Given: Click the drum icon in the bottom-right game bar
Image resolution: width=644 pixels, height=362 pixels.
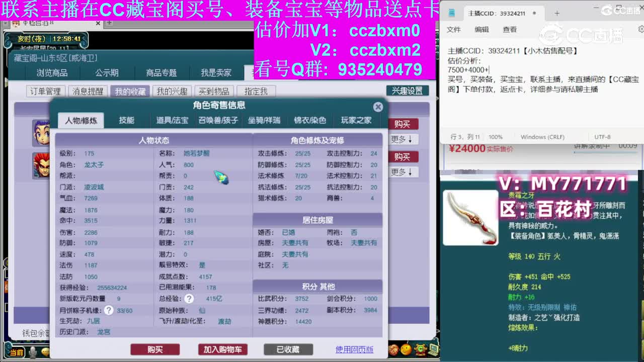Looking at the screenshot, I should (x=393, y=349).
